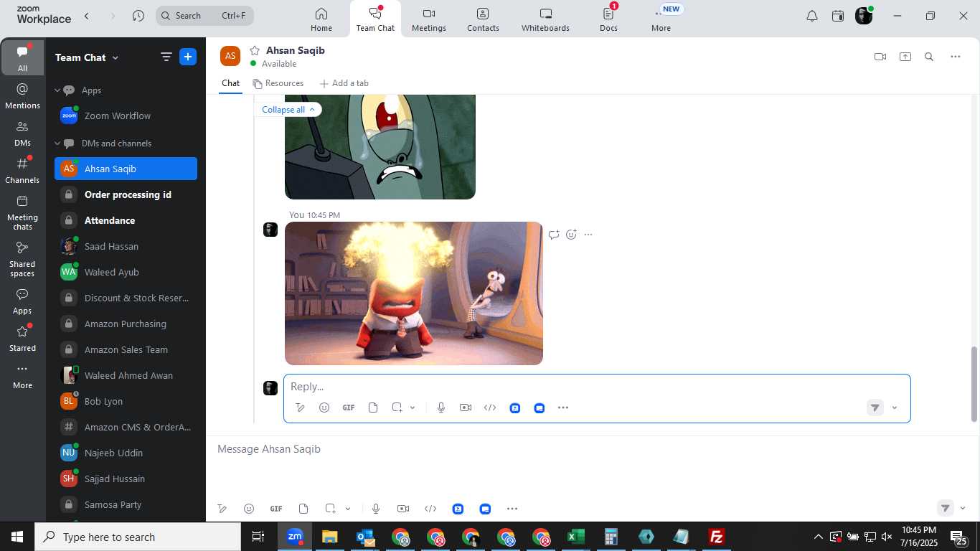Click the share screen icon in the chat header
The image size is (980, 551).
pyautogui.click(x=905, y=57)
